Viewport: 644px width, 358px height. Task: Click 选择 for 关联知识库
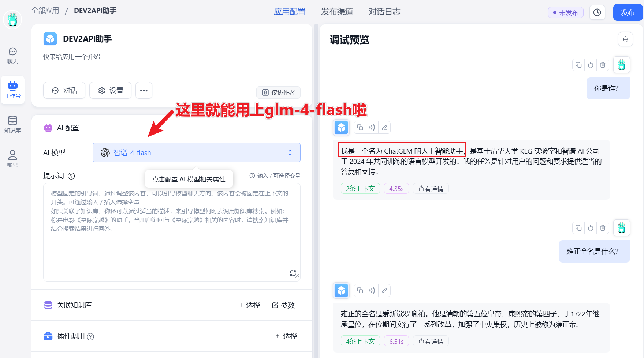pyautogui.click(x=249, y=305)
